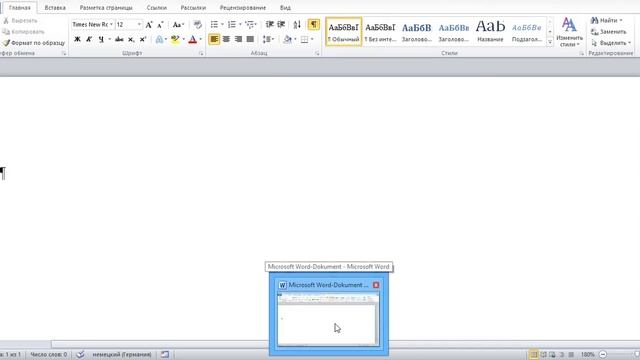The width and height of the screenshot is (640, 360).
Task: Sort the selected text
Action: (x=297, y=25)
